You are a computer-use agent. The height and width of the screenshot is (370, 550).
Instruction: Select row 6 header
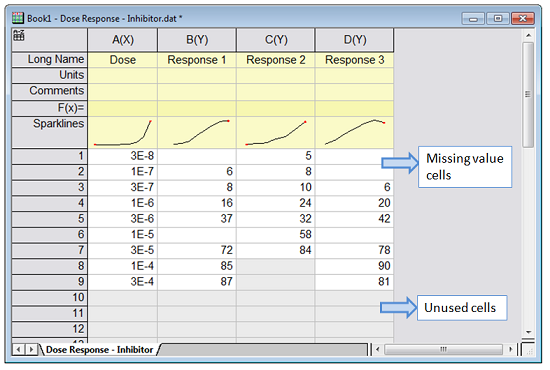49,234
